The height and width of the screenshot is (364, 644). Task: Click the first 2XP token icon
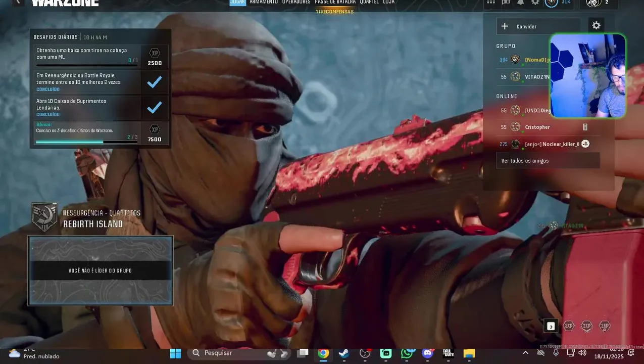569,326
